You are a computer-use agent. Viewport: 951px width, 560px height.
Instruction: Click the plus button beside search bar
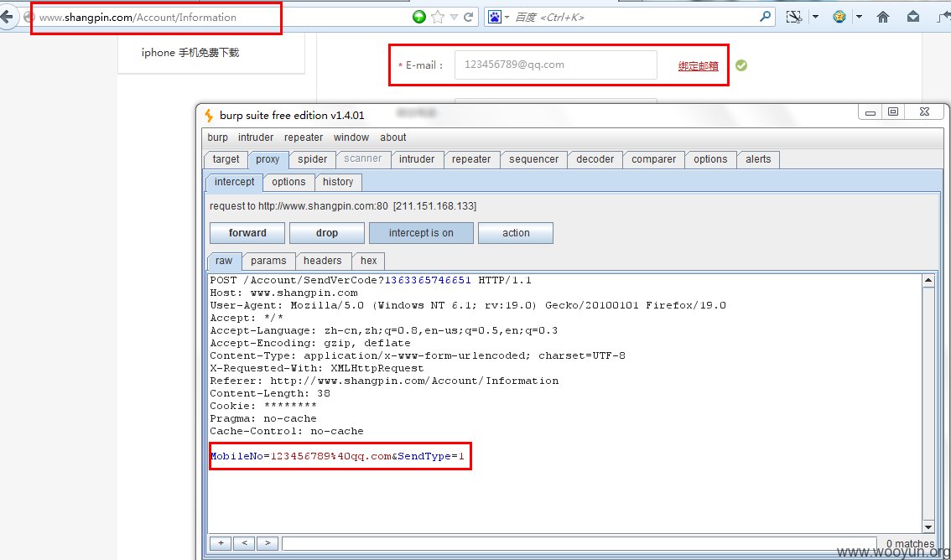click(221, 543)
